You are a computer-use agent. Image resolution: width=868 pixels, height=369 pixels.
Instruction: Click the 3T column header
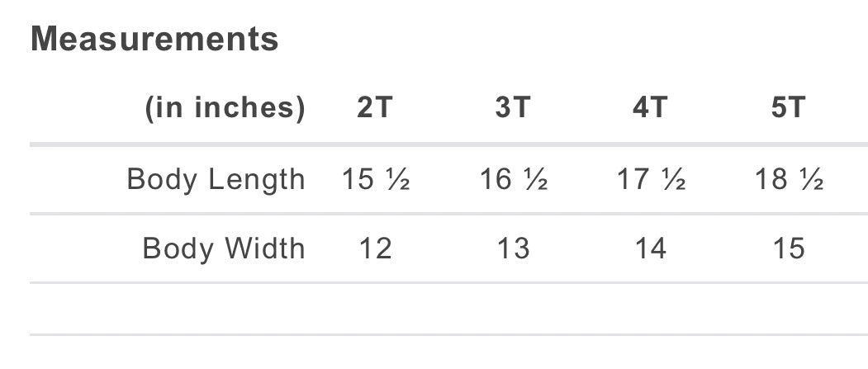pos(513,106)
